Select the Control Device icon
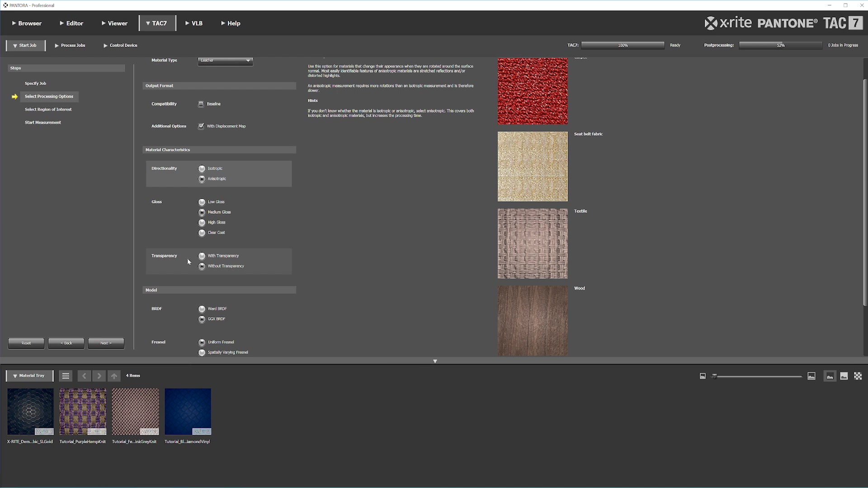The image size is (868, 488). click(x=105, y=45)
